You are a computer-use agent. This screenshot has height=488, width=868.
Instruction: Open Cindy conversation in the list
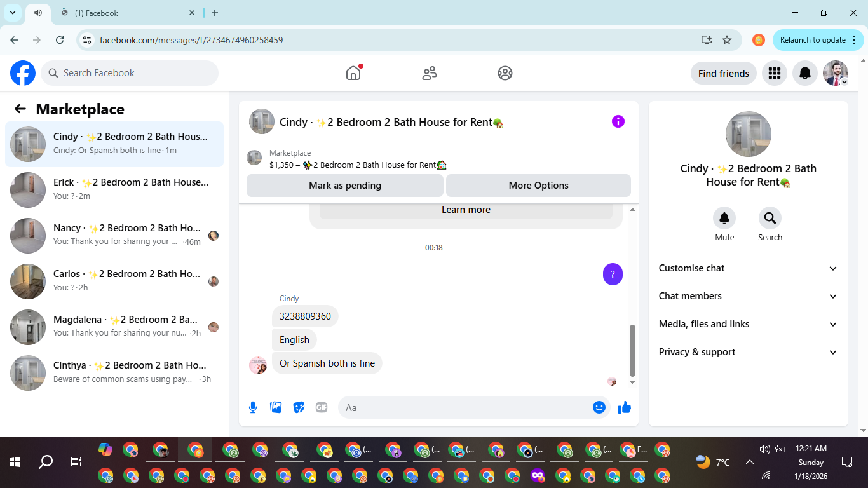[x=114, y=144]
